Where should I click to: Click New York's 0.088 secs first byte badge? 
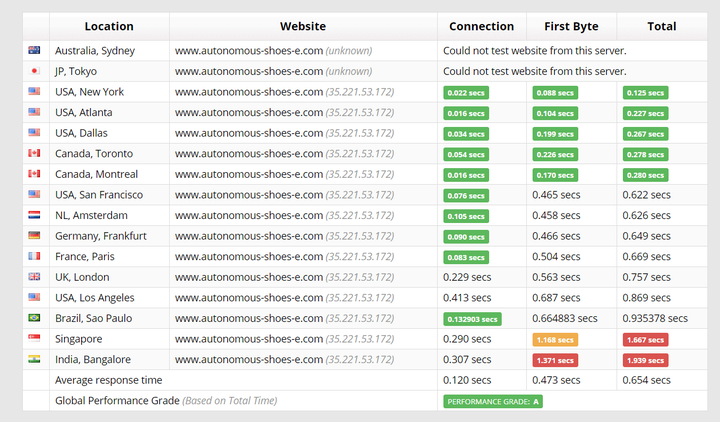[555, 93]
